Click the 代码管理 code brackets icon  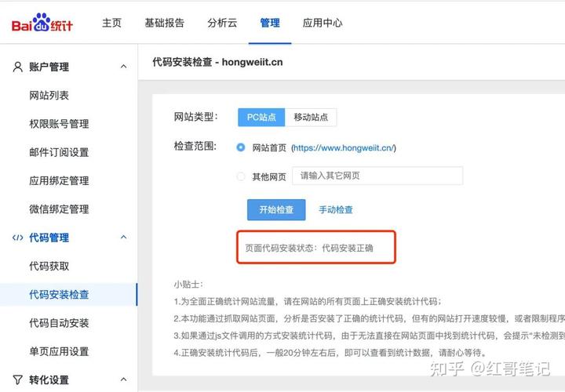(x=17, y=238)
